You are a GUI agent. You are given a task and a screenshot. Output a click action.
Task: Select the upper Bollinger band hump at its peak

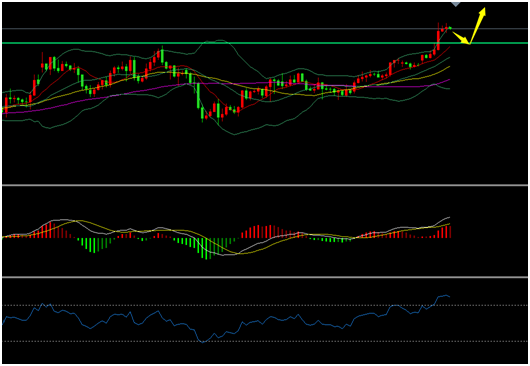point(213,41)
